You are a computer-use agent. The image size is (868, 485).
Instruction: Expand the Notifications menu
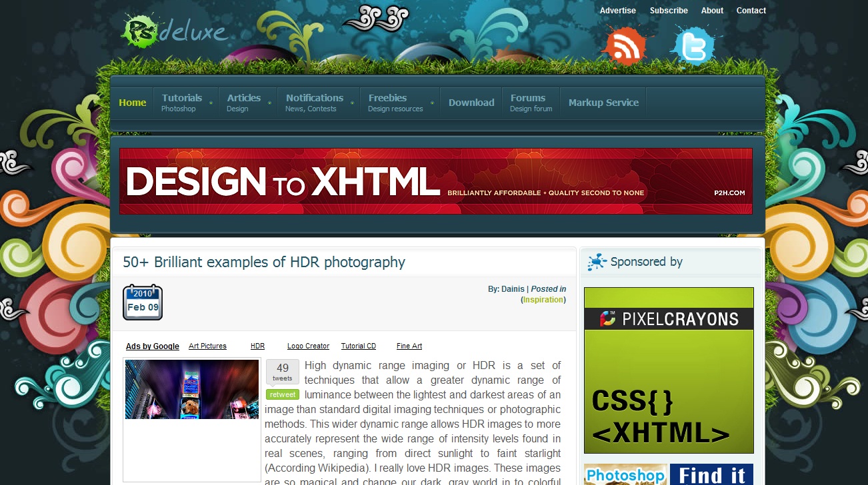(x=318, y=103)
